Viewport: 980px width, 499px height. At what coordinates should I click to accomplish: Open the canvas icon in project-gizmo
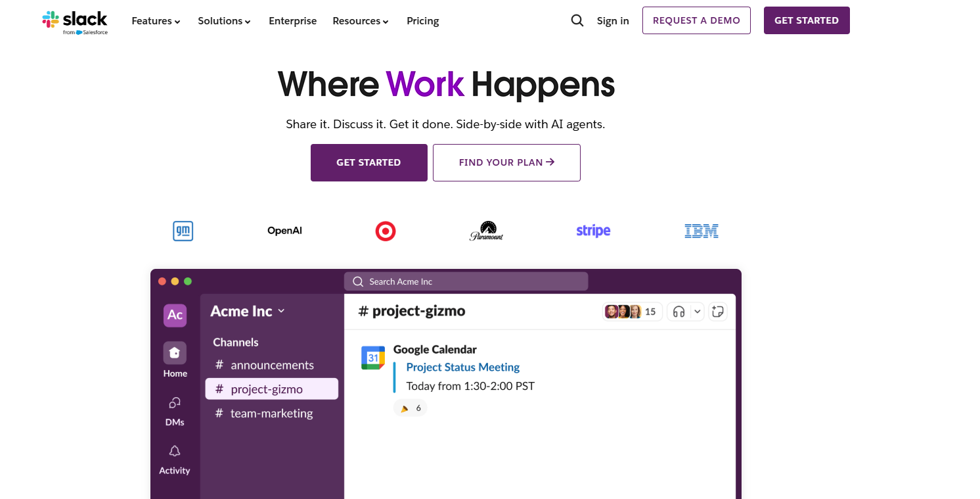click(x=718, y=311)
